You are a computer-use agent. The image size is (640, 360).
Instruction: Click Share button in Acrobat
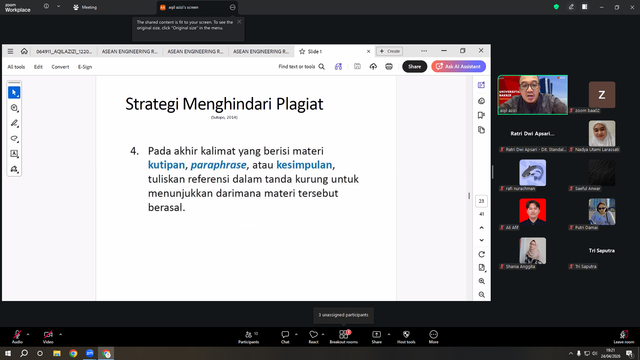click(x=414, y=67)
